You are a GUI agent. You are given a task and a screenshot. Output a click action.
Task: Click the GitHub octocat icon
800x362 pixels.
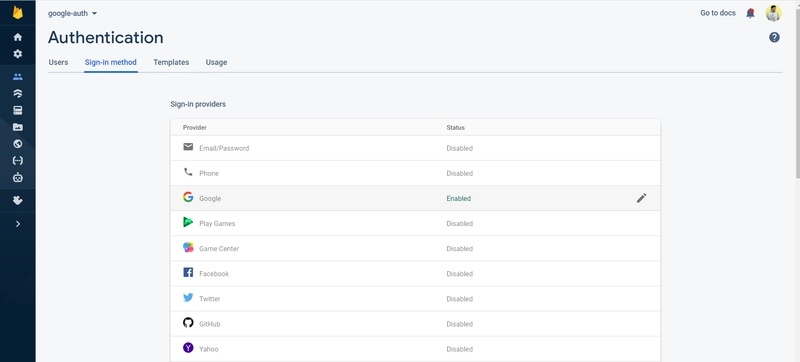coord(188,322)
